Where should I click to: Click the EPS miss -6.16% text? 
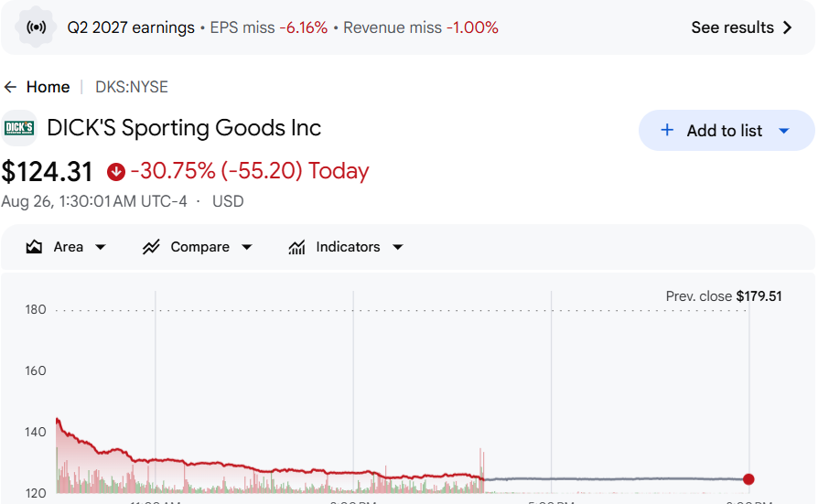pos(269,27)
